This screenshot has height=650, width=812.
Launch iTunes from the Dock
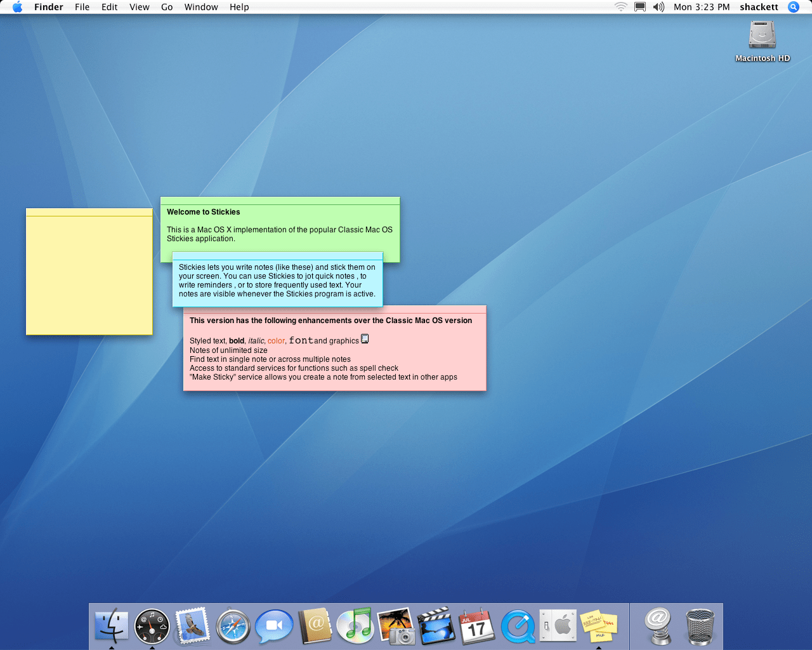tap(355, 626)
